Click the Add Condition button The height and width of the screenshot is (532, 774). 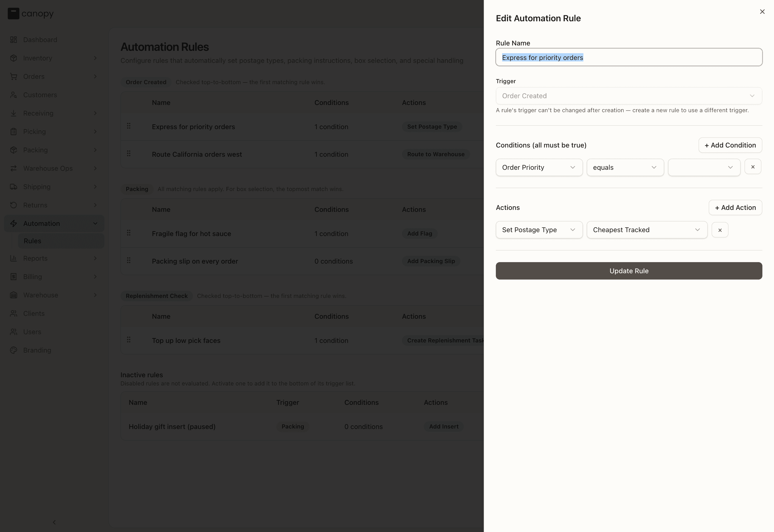coord(730,145)
